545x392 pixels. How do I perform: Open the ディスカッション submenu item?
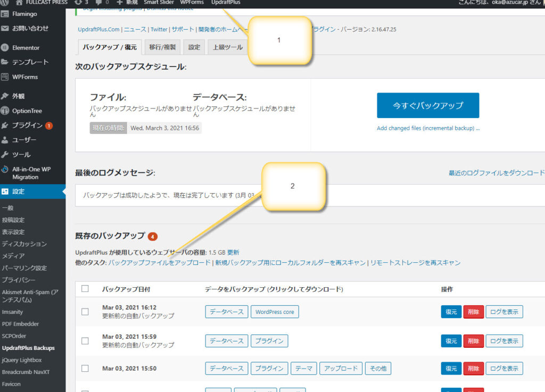click(24, 244)
